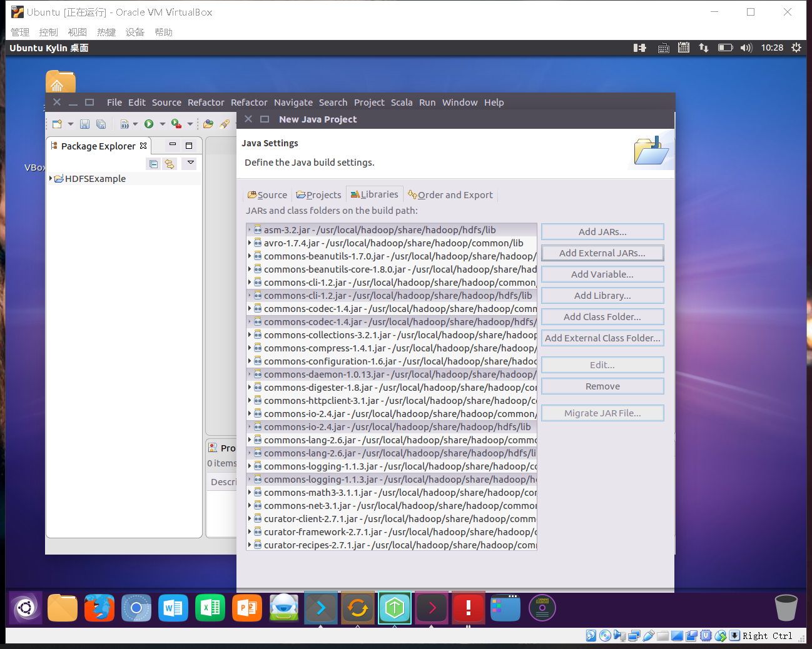The width and height of the screenshot is (812, 649).
Task: Expand the commons-math3-3.1.1.jar entry arrow
Action: [250, 493]
